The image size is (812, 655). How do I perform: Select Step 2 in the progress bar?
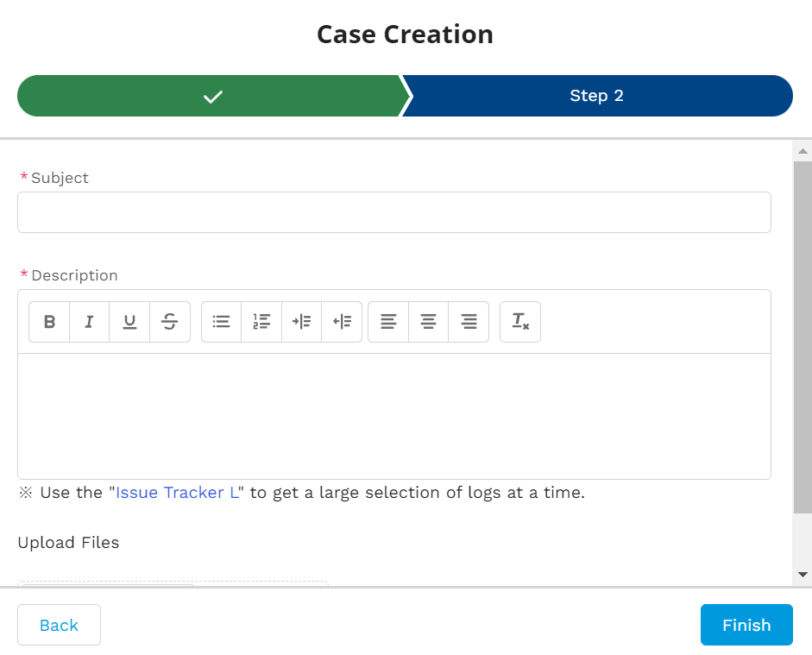click(x=596, y=96)
